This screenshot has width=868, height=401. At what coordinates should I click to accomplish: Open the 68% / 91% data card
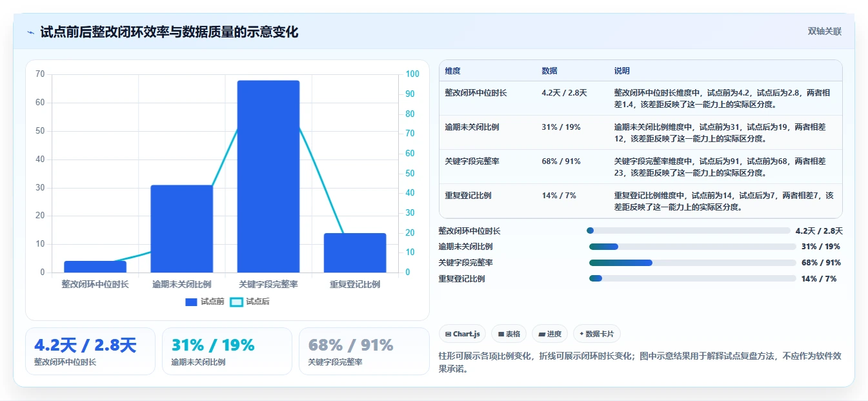[x=364, y=351]
